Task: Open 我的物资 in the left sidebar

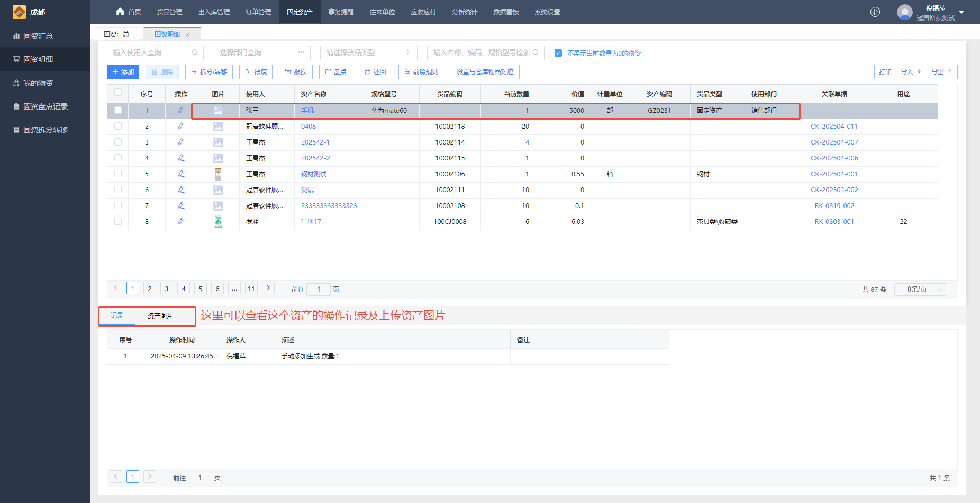Action: pyautogui.click(x=45, y=83)
